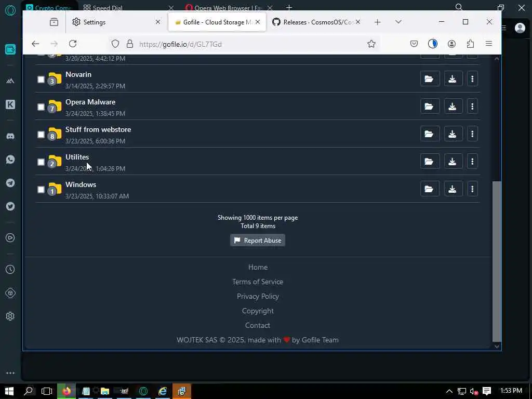Open the Stuff from webstore name
This screenshot has height=399, width=532.
tap(98, 129)
